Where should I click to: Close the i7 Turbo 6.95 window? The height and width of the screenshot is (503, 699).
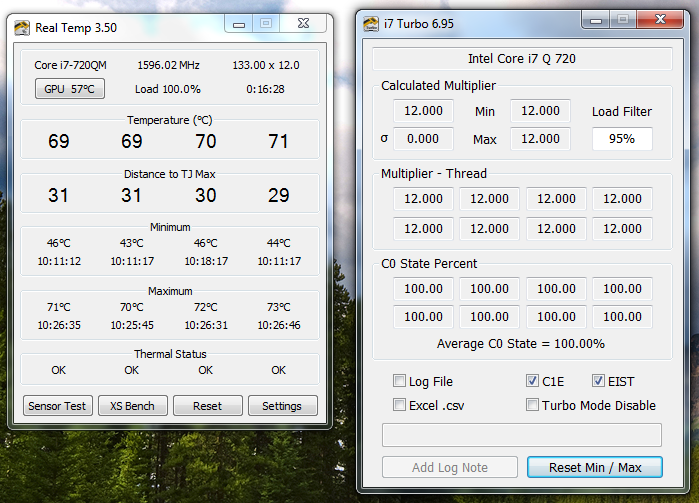(x=660, y=19)
